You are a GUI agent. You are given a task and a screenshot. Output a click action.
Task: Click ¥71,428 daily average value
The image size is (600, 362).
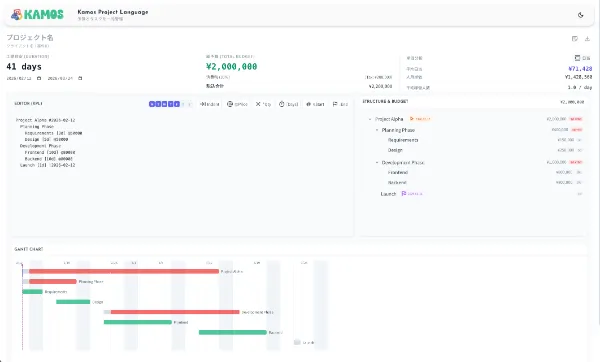pos(580,69)
